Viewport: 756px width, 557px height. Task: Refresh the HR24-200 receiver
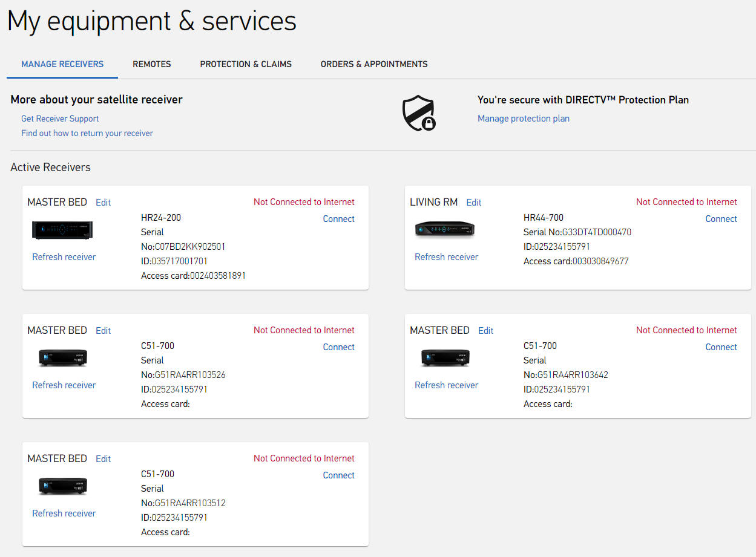(64, 257)
